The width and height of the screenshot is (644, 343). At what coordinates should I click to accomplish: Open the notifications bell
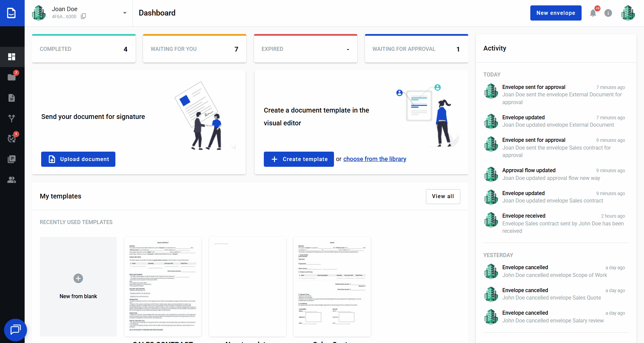click(x=593, y=13)
